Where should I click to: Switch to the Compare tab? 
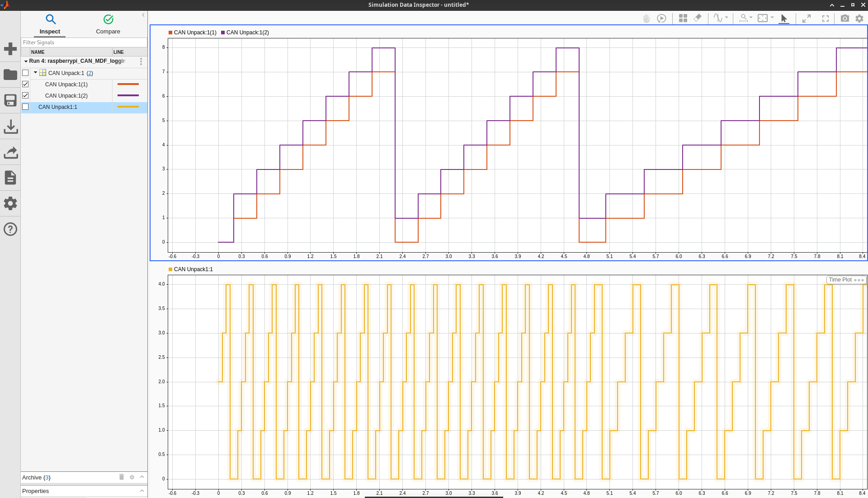tap(108, 24)
